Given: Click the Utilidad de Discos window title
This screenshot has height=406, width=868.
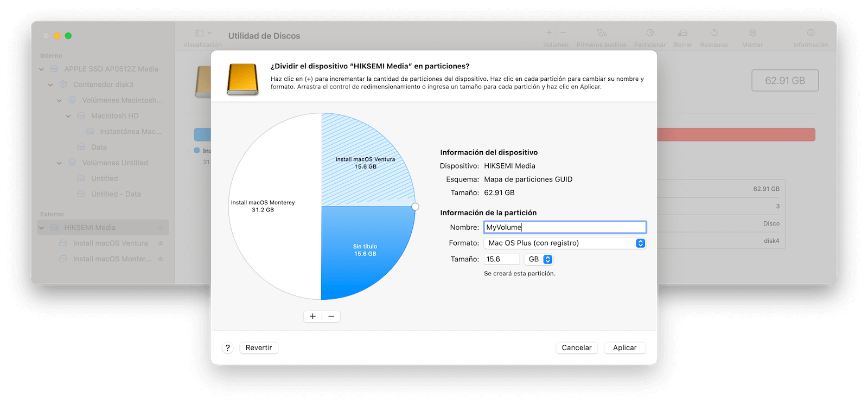Looking at the screenshot, I should point(264,36).
